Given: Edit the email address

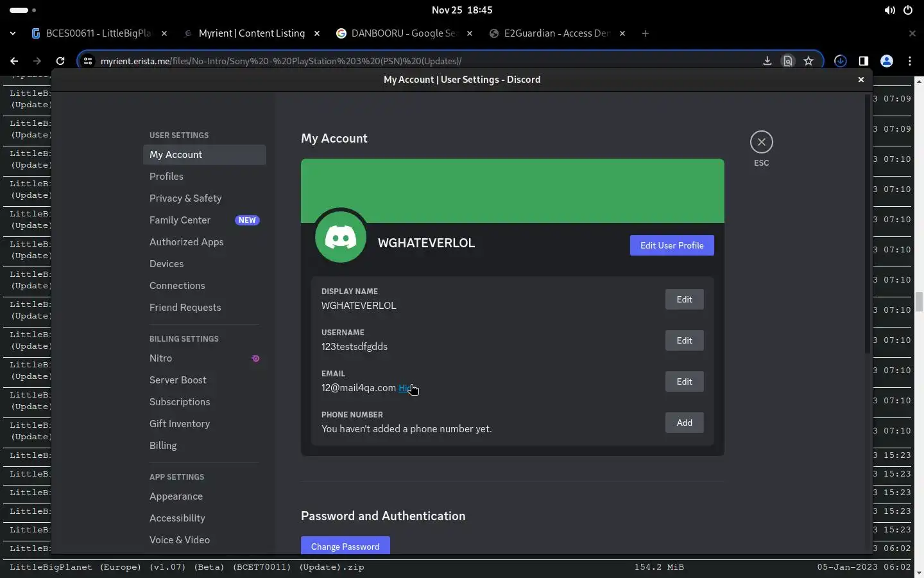Looking at the screenshot, I should point(684,381).
